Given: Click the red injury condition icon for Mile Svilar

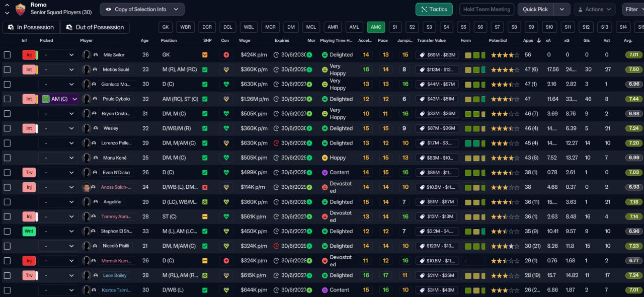Looking at the screenshot, I should pyautogui.click(x=226, y=55).
